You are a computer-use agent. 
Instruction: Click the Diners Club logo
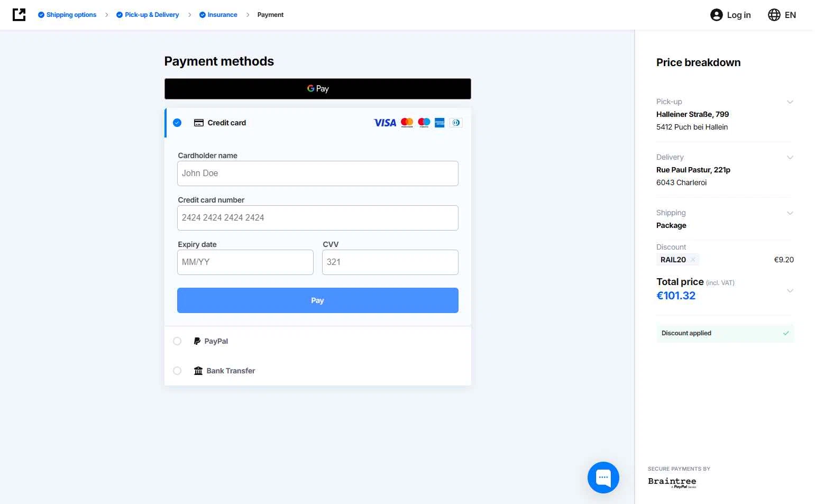[456, 123]
